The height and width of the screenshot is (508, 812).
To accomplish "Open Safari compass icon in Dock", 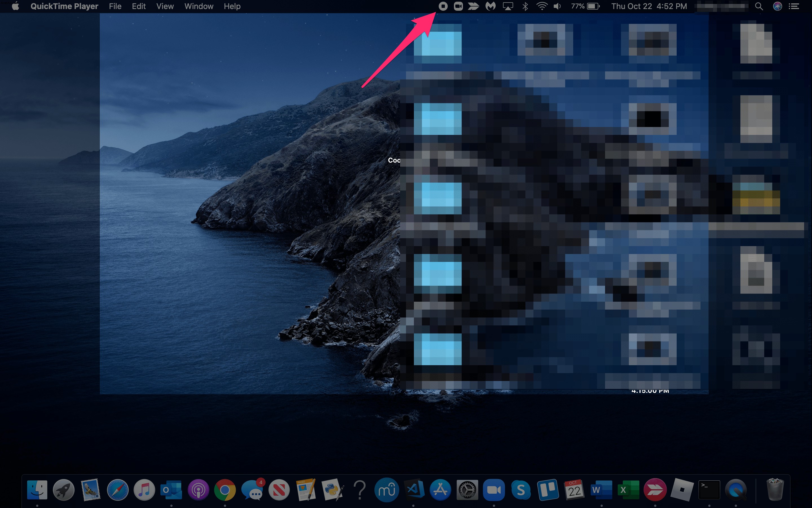I will tap(118, 490).
